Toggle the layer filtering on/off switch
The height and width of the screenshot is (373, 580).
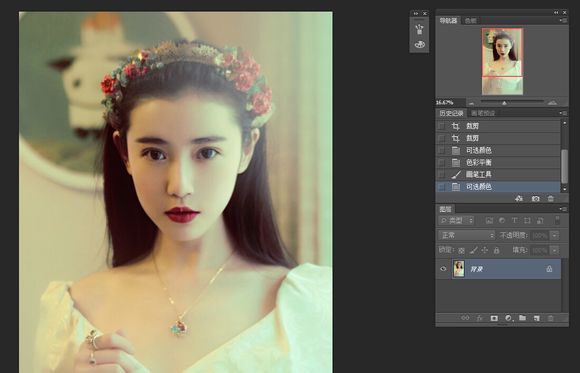point(557,220)
